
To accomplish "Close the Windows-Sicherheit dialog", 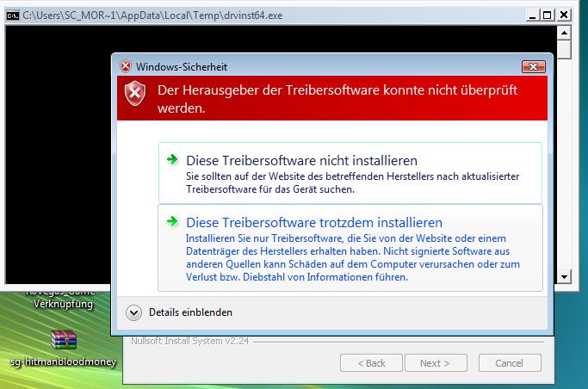I will point(533,67).
